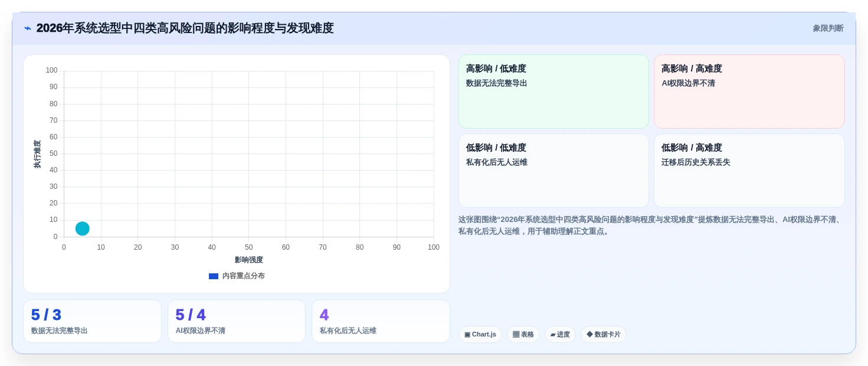Image resolution: width=868 pixels, height=366 pixels.
Task: Click the 数据无法完整导出 text in green card
Action: click(x=496, y=83)
